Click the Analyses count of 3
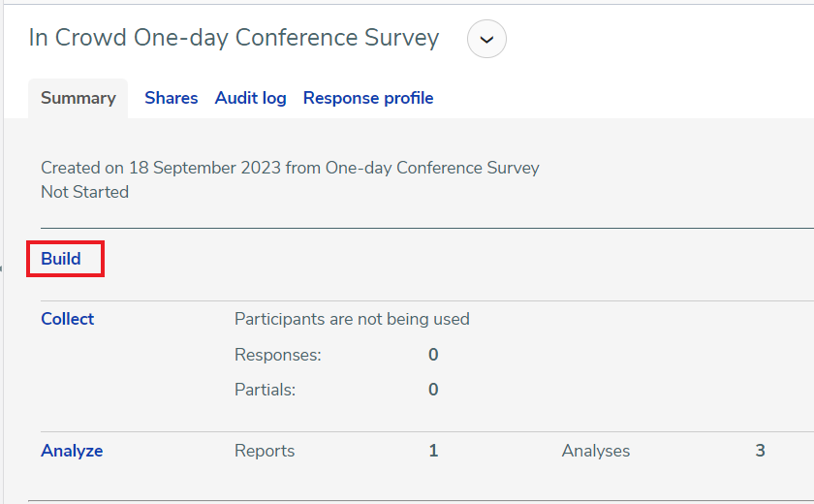814x504 pixels. click(x=760, y=451)
